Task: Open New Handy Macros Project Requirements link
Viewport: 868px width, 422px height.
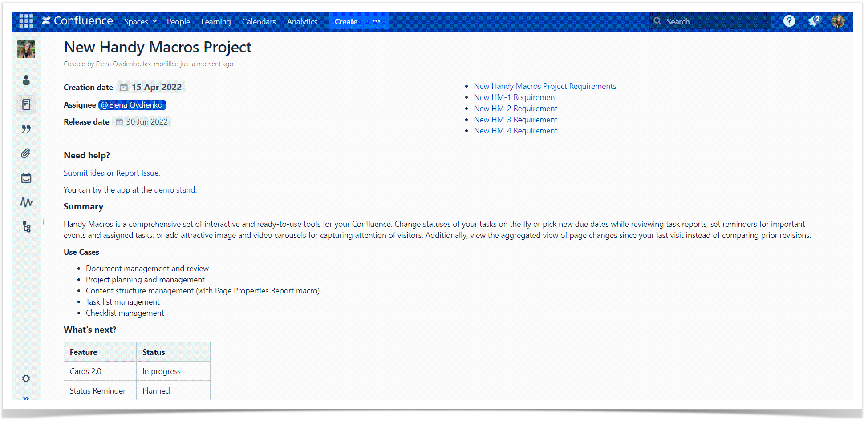Action: pos(545,86)
